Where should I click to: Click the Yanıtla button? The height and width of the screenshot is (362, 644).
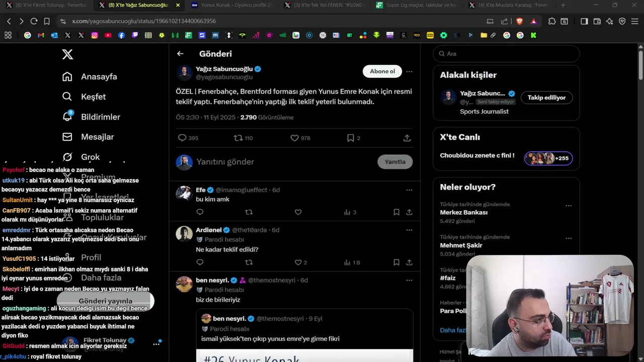395,162
